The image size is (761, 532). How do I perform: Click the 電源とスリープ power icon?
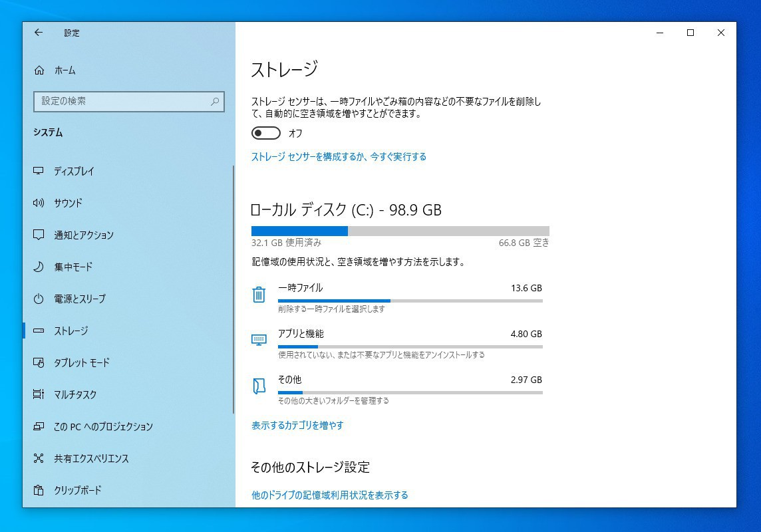click(x=39, y=299)
